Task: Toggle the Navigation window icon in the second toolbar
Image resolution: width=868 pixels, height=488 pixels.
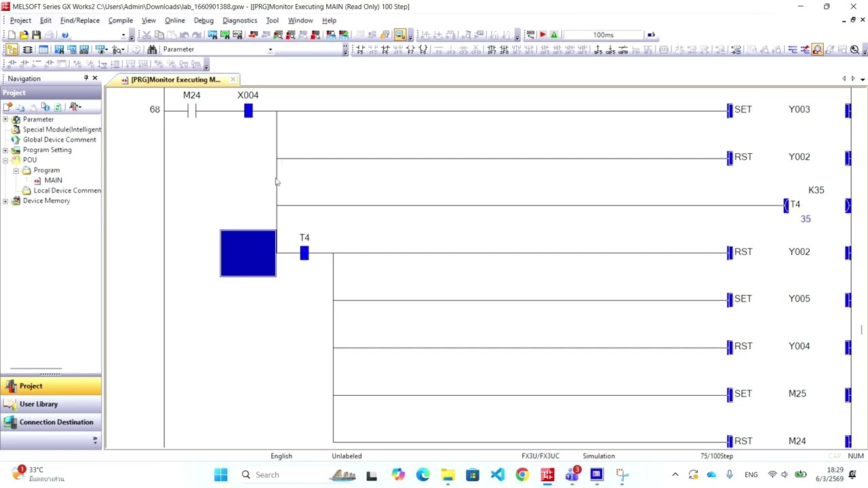Action: tap(12, 49)
